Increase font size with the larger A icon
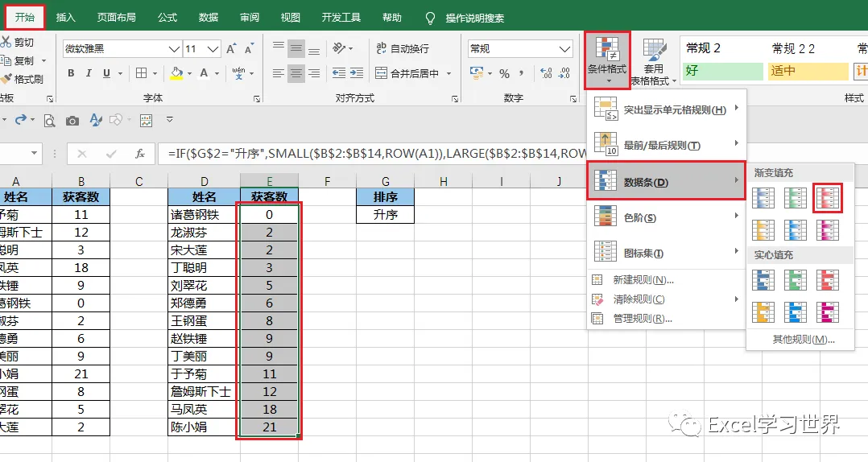This screenshot has width=868, height=462. (x=231, y=48)
